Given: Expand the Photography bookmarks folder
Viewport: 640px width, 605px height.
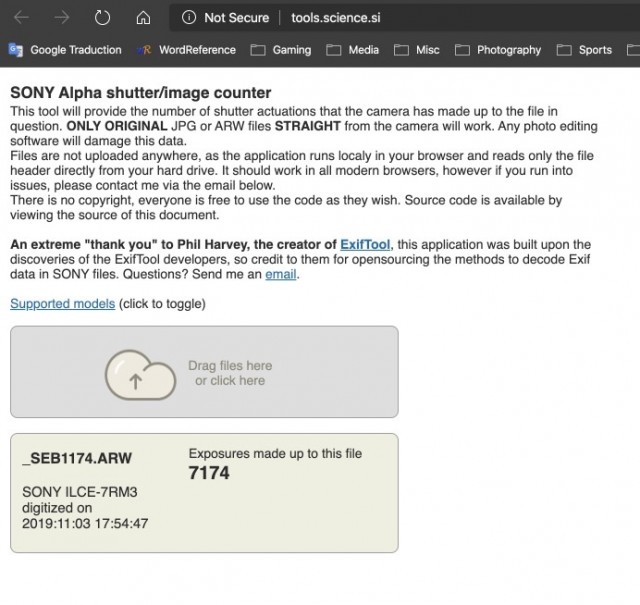Looking at the screenshot, I should tap(498, 50).
